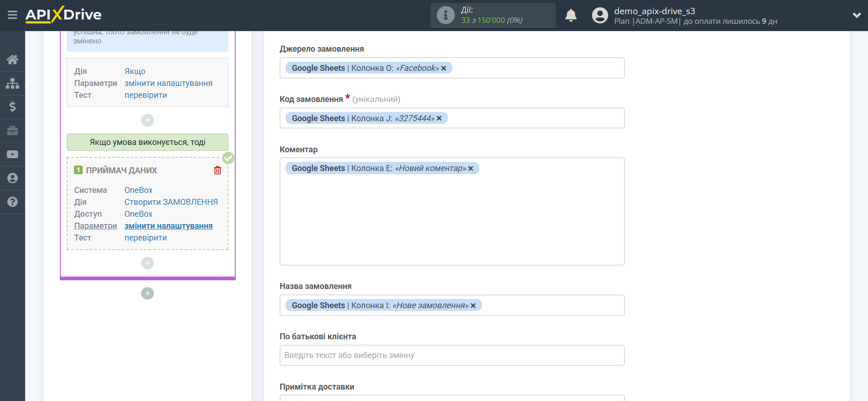Open the billing dollar sidebar icon
Image resolution: width=868 pixels, height=401 pixels.
[x=12, y=107]
